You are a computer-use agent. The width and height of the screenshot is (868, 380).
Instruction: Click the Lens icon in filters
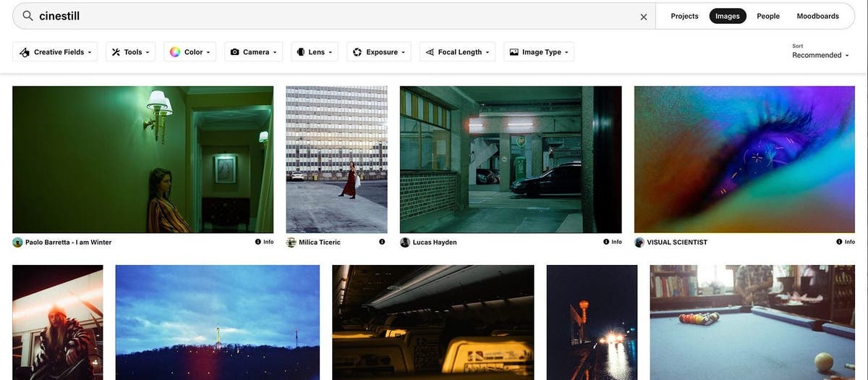(x=301, y=52)
